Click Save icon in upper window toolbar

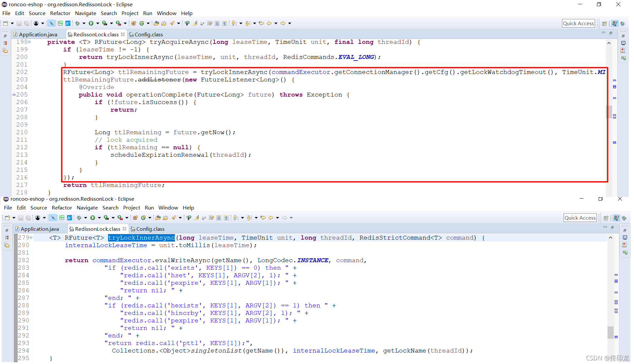click(19, 23)
